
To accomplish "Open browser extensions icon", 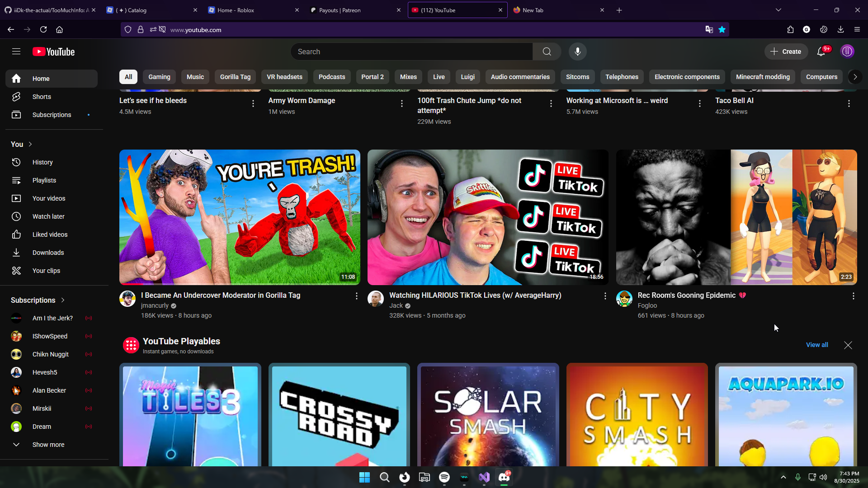I will [x=790, y=29].
